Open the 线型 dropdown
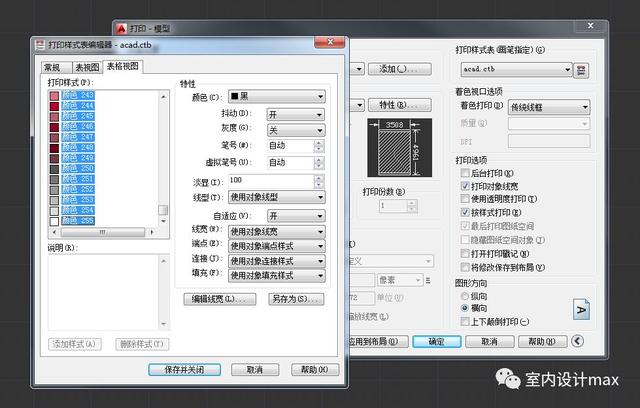 (x=277, y=197)
